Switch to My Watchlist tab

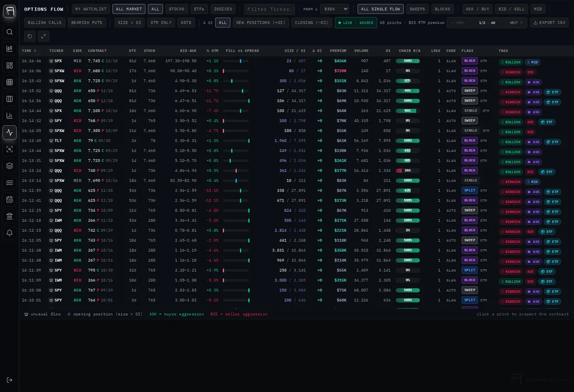click(91, 9)
